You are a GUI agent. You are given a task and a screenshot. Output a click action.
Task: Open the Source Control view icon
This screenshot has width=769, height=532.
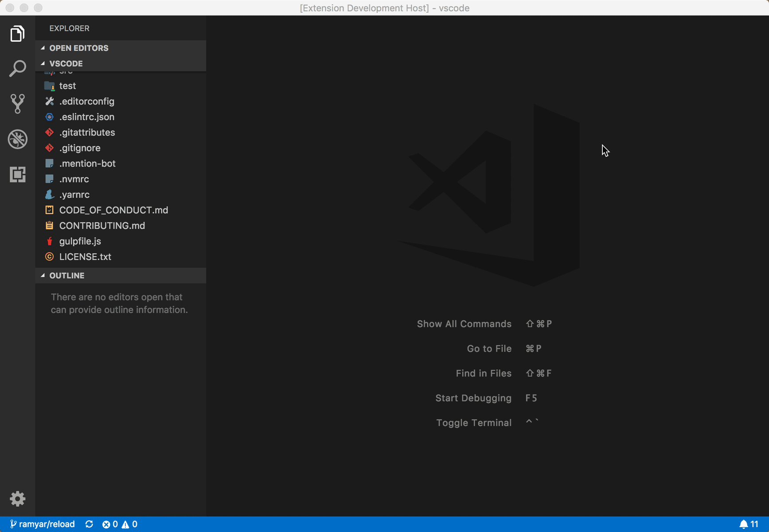tap(17, 104)
